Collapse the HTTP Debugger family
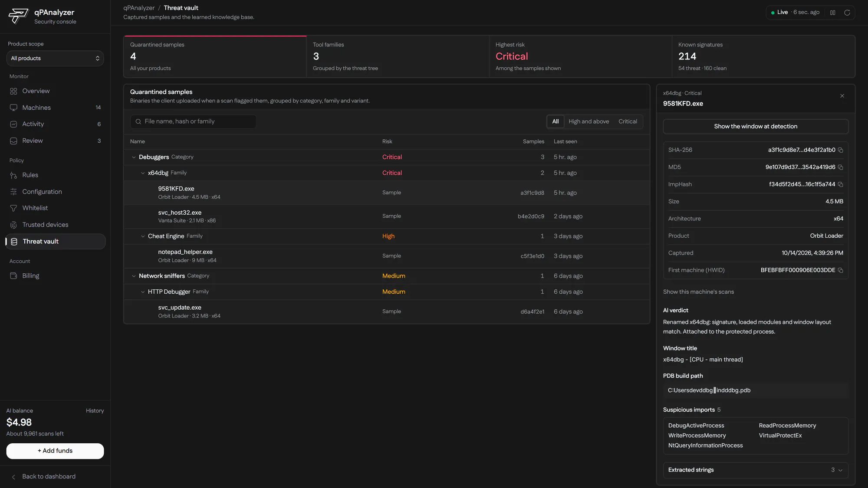Screen dimensions: 868x488 tap(143, 292)
